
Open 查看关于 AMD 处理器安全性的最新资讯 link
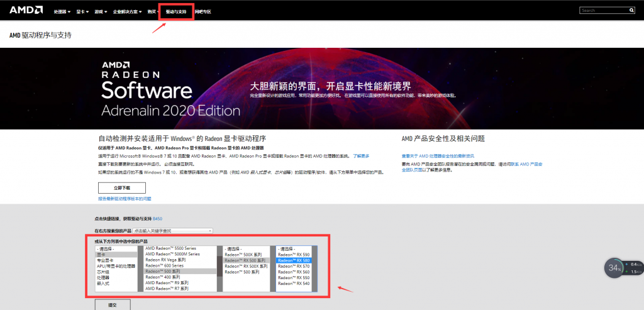click(x=438, y=156)
